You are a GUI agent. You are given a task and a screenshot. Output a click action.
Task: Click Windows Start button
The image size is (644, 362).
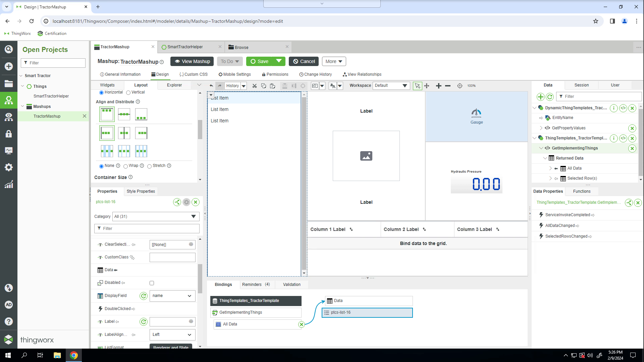click(x=8, y=355)
